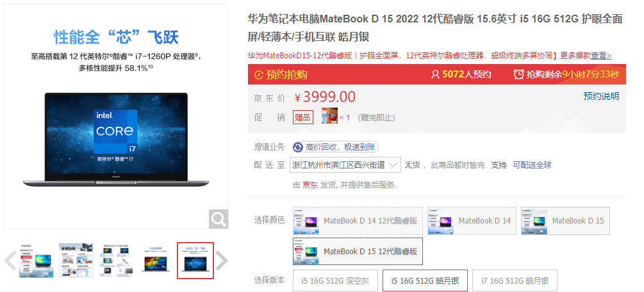Screen dimensions: 644x292
Task: Open the first product thumbnail image
Action: click(36, 261)
